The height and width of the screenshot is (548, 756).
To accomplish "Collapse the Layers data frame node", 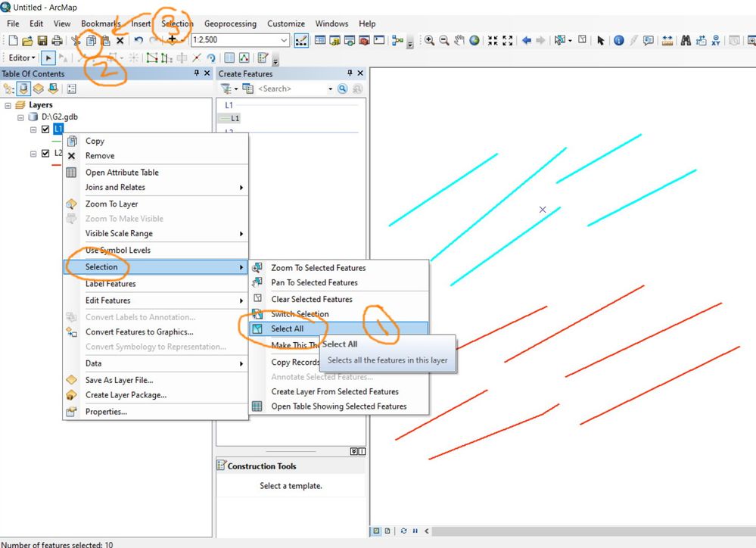I will (x=8, y=105).
